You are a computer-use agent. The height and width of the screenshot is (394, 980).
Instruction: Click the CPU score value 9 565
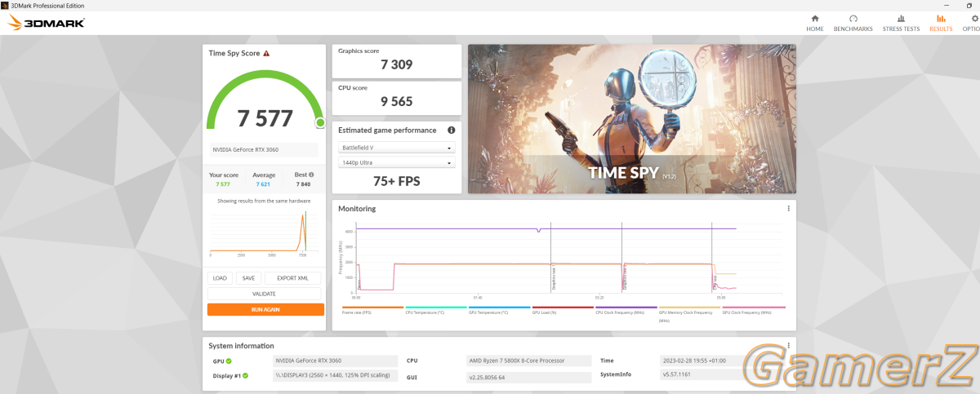(x=397, y=102)
